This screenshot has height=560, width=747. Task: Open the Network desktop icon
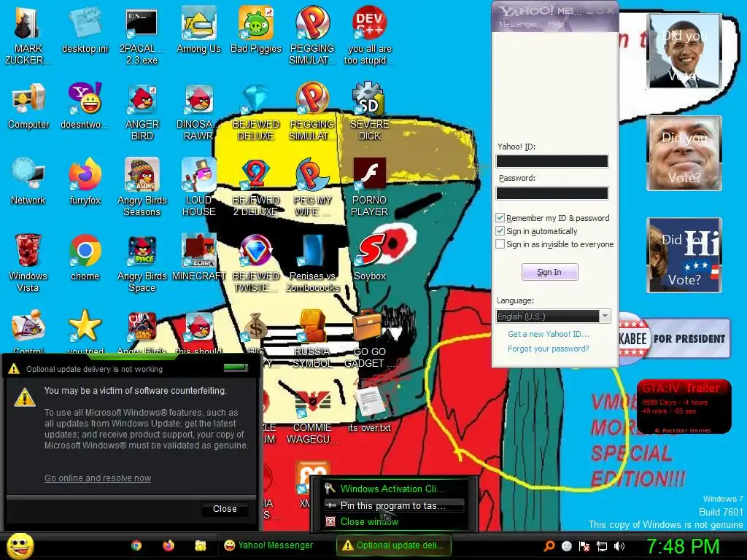click(x=28, y=182)
